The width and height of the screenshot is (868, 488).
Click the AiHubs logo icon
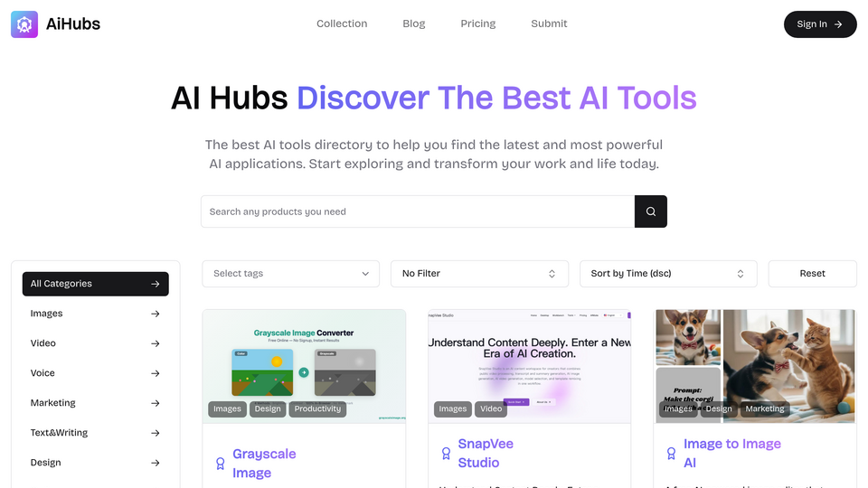24,24
